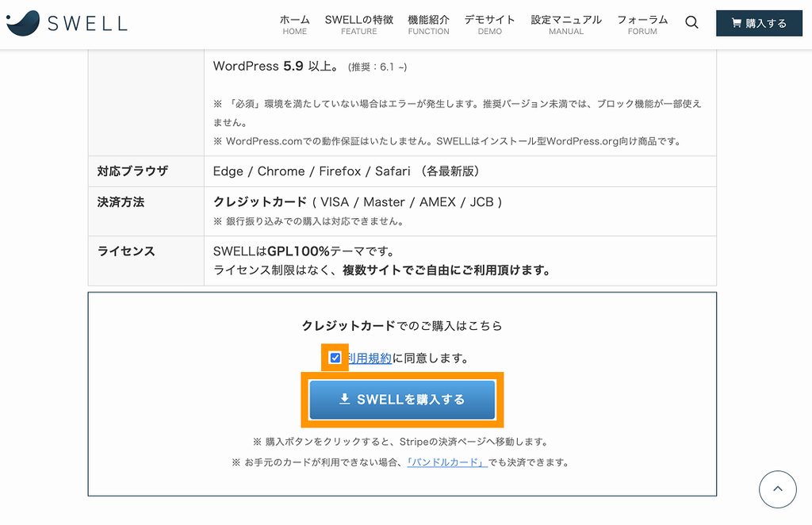Viewport: 812px width, 525px height.
Task: Click the SWELL wave logo icon
Action: 23,23
